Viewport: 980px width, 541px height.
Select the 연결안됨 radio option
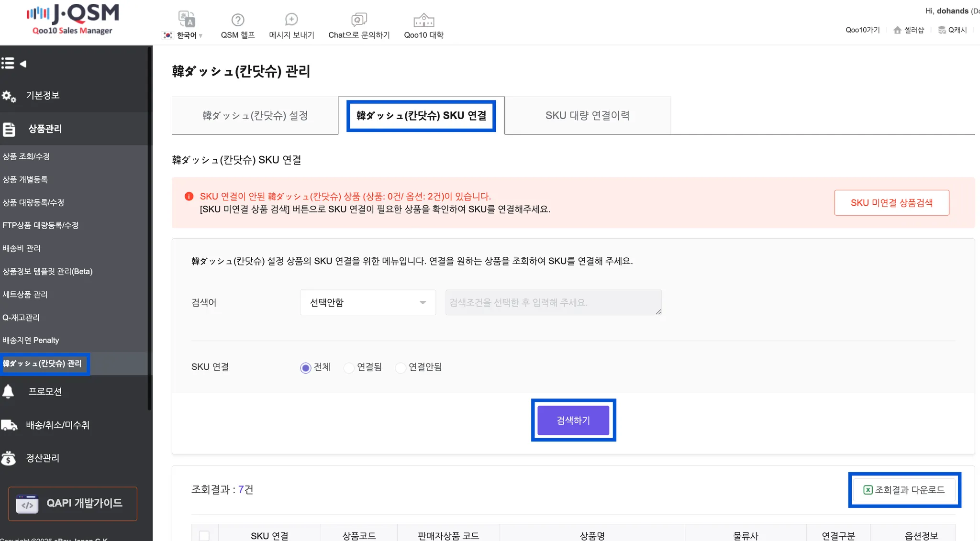pyautogui.click(x=401, y=368)
